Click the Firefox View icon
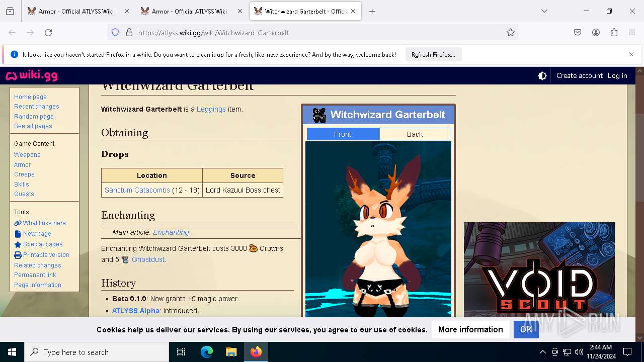The height and width of the screenshot is (362, 644). [x=10, y=11]
